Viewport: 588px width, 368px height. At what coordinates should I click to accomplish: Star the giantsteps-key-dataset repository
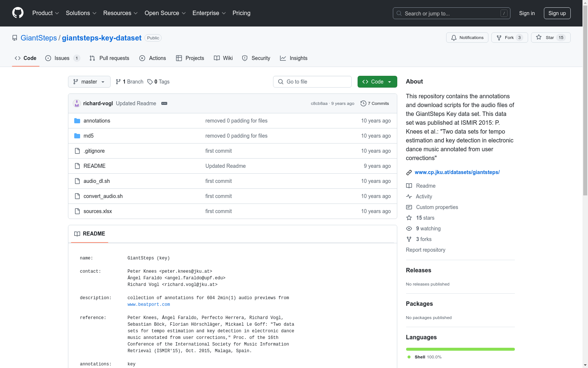[x=551, y=38]
